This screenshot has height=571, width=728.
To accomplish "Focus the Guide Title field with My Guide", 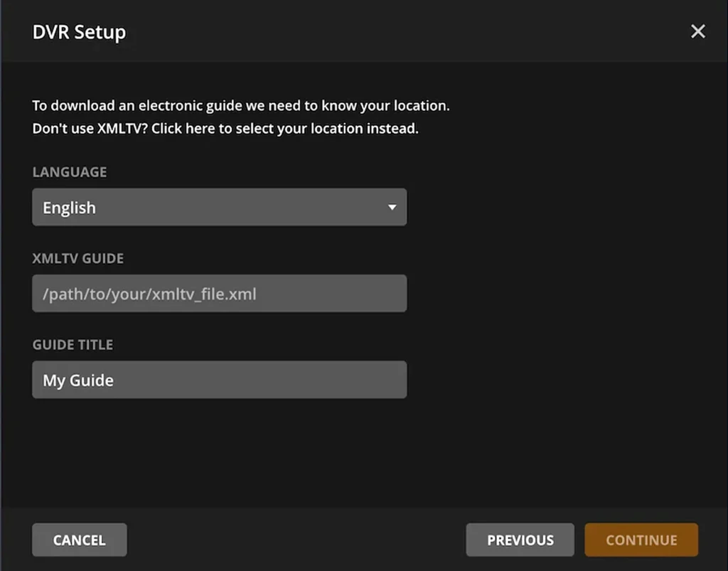I will tap(220, 380).
